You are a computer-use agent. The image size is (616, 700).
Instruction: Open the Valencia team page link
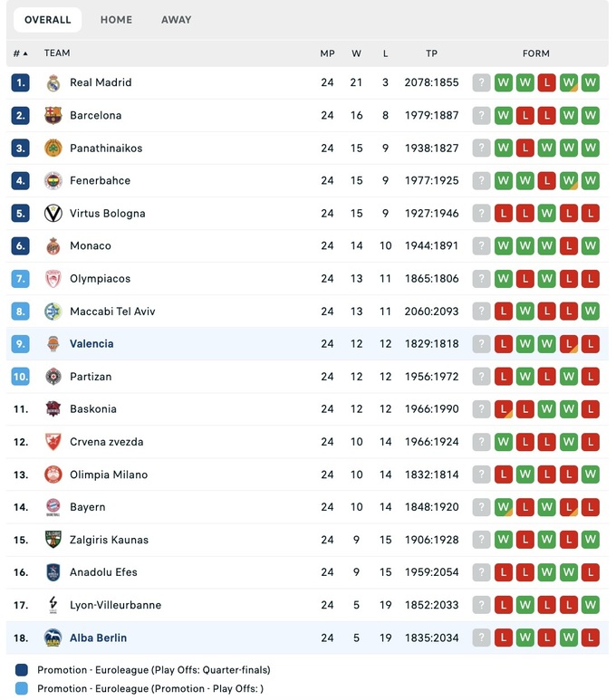(x=91, y=344)
